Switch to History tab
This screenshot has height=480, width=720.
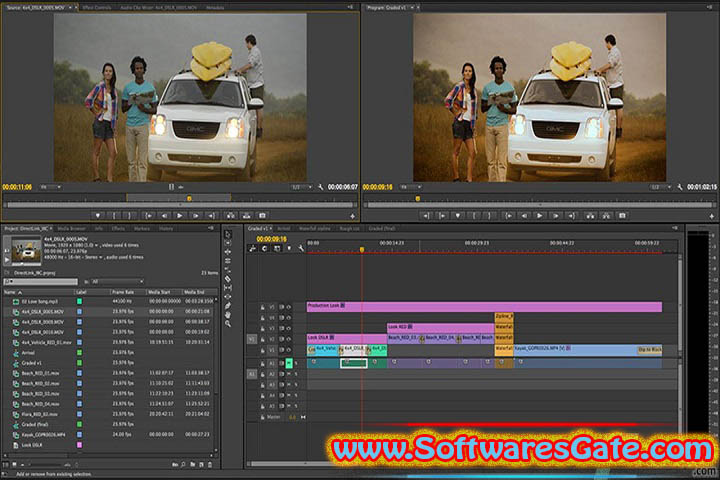pyautogui.click(x=166, y=228)
